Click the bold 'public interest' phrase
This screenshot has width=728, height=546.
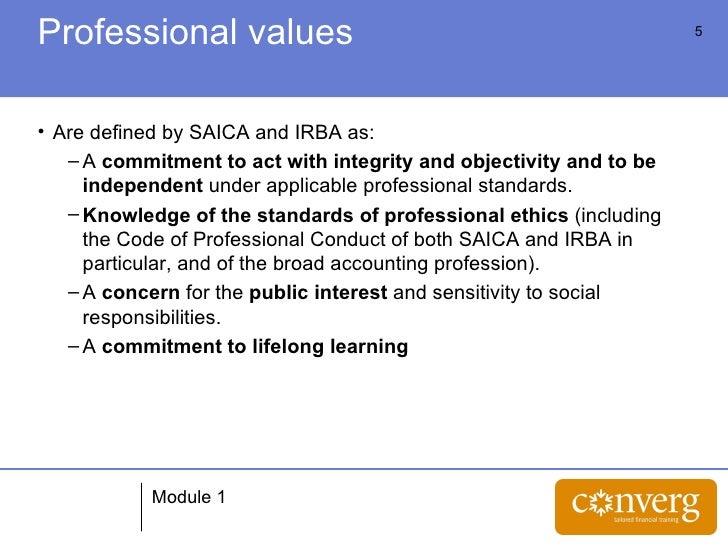(x=318, y=293)
